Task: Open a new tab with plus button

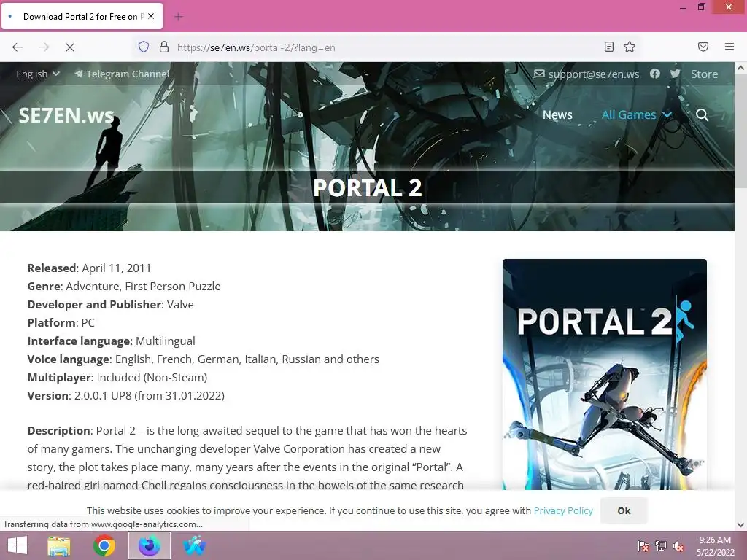Action: 179,17
